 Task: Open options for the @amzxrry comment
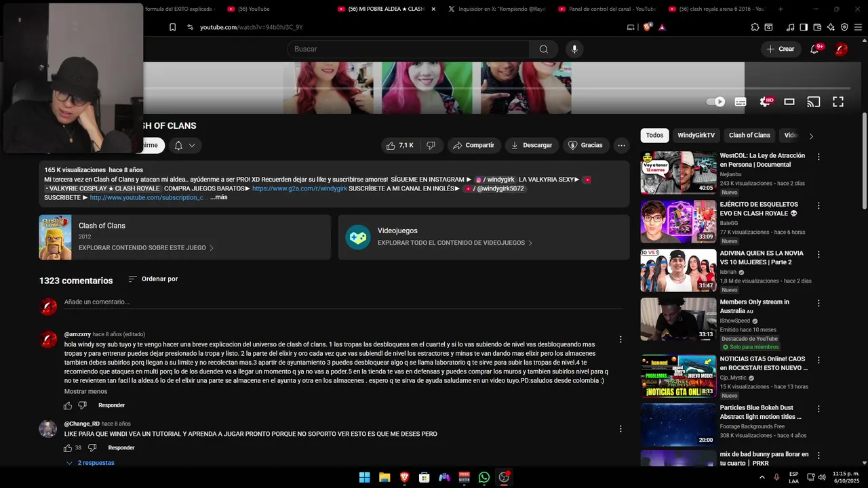point(620,340)
